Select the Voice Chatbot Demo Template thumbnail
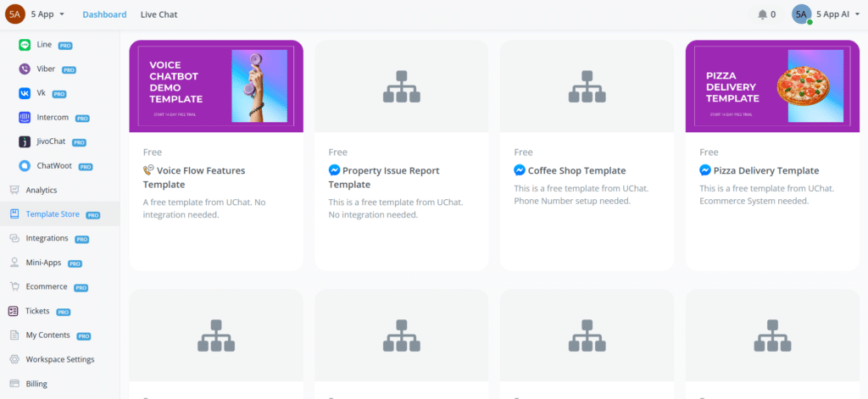Image resolution: width=868 pixels, height=399 pixels. tap(216, 86)
